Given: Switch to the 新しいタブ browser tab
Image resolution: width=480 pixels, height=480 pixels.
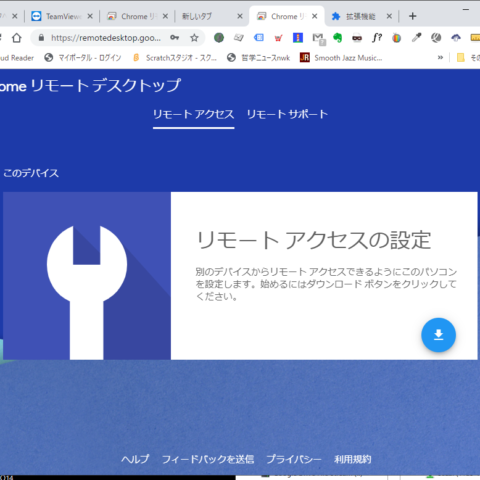Looking at the screenshot, I should click(x=212, y=16).
